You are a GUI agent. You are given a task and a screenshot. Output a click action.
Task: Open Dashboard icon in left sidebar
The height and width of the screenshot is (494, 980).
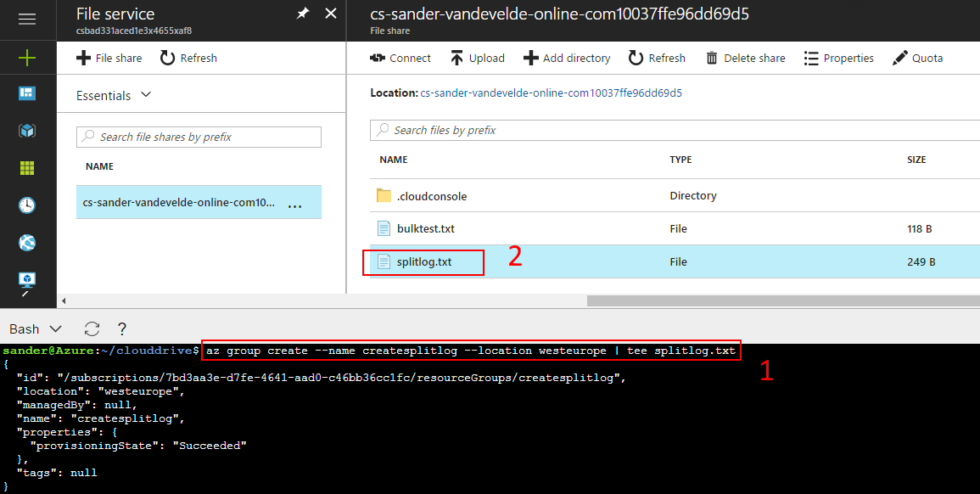pyautogui.click(x=27, y=93)
